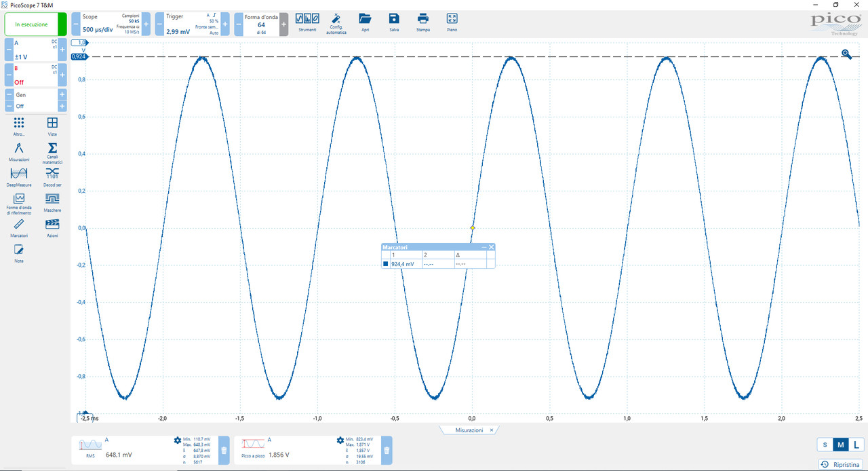Switch to Pieno full screen
Screen dimensions: 868x471
pyautogui.click(x=452, y=22)
